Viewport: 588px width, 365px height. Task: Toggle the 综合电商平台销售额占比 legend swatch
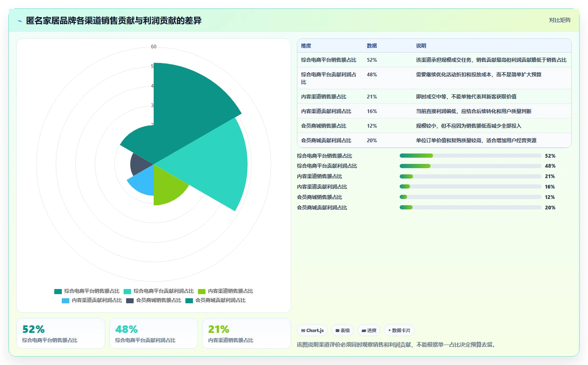coord(58,291)
